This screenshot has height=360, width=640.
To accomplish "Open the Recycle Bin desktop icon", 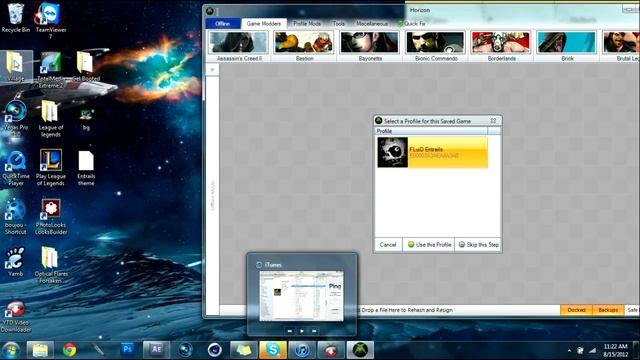I will pos(16,17).
